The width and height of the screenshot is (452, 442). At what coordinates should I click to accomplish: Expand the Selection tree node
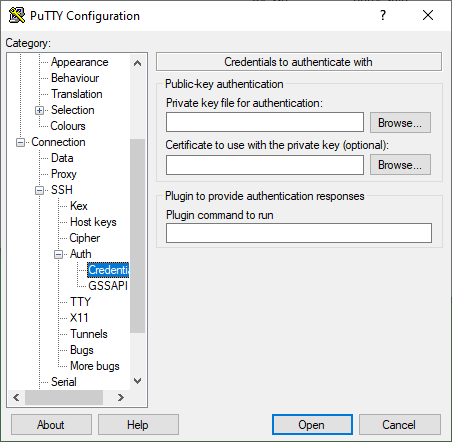[x=39, y=110]
